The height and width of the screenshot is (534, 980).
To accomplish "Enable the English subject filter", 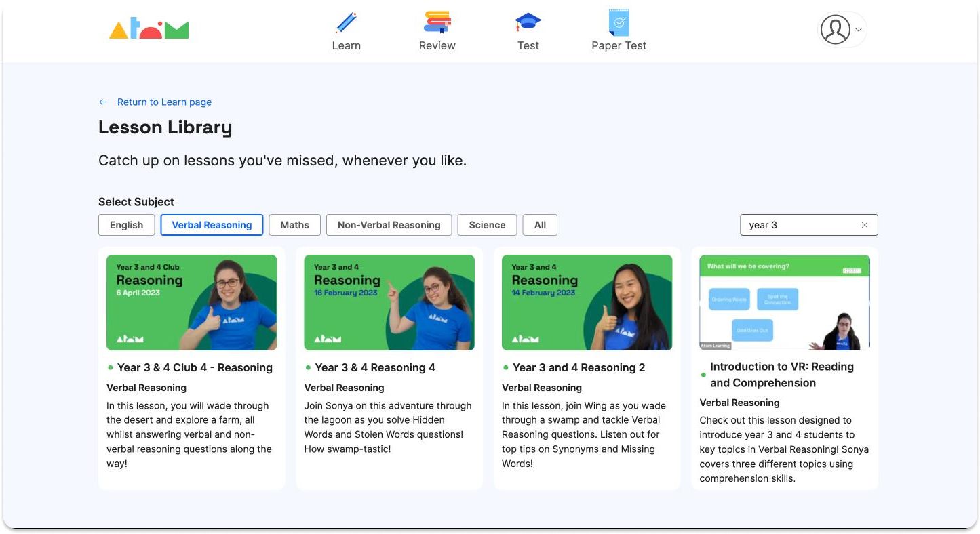I will (126, 224).
